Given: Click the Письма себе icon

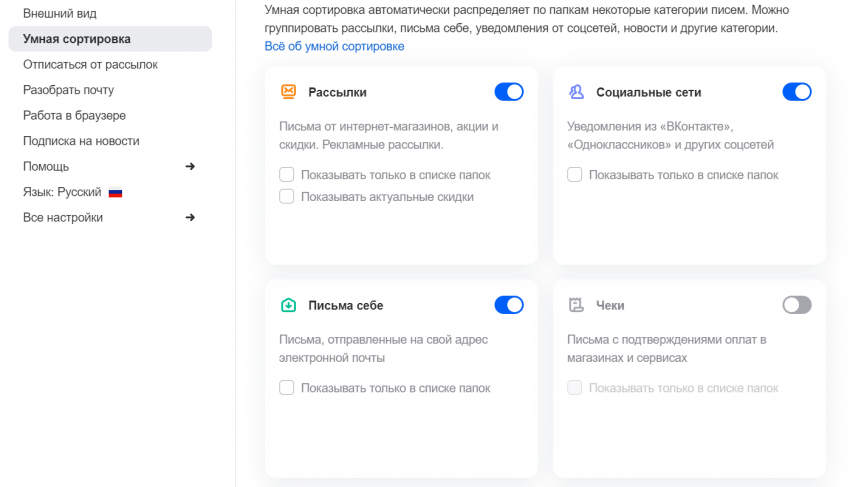Looking at the screenshot, I should [x=288, y=305].
